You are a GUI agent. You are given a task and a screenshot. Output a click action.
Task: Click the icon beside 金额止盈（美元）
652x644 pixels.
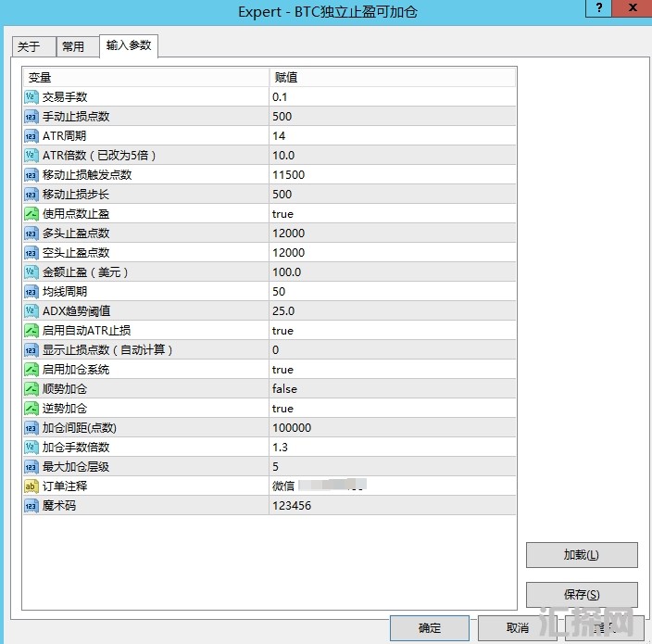point(31,272)
